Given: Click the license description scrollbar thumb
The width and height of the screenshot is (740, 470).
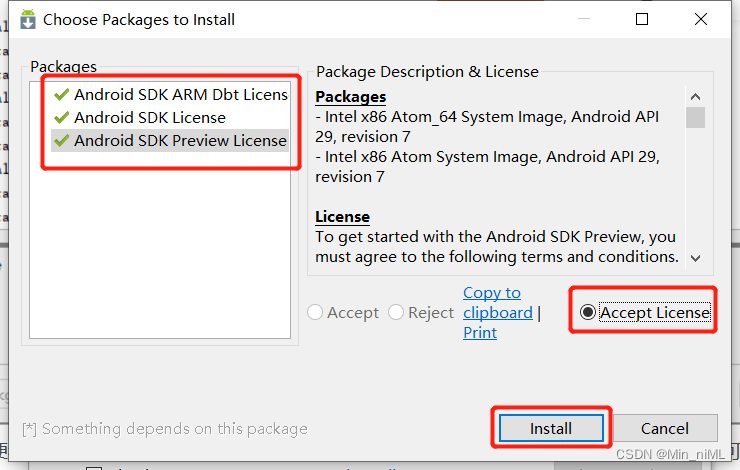Looking at the screenshot, I should tap(695, 118).
